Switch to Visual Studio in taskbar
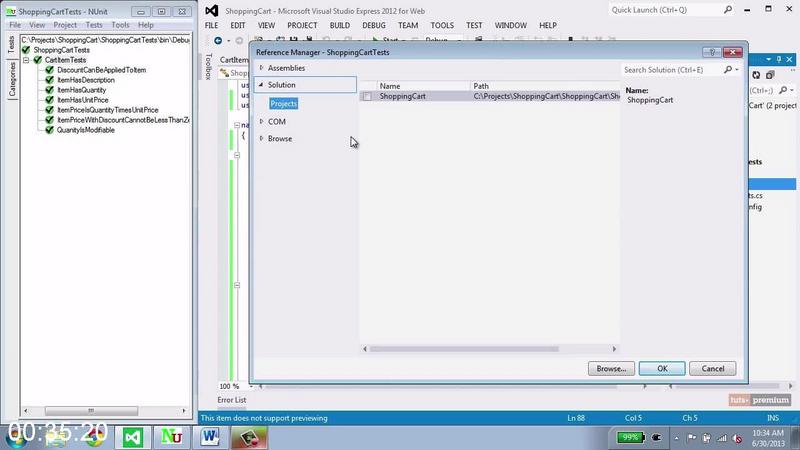Viewport: 800px width, 450px height. coord(133,438)
